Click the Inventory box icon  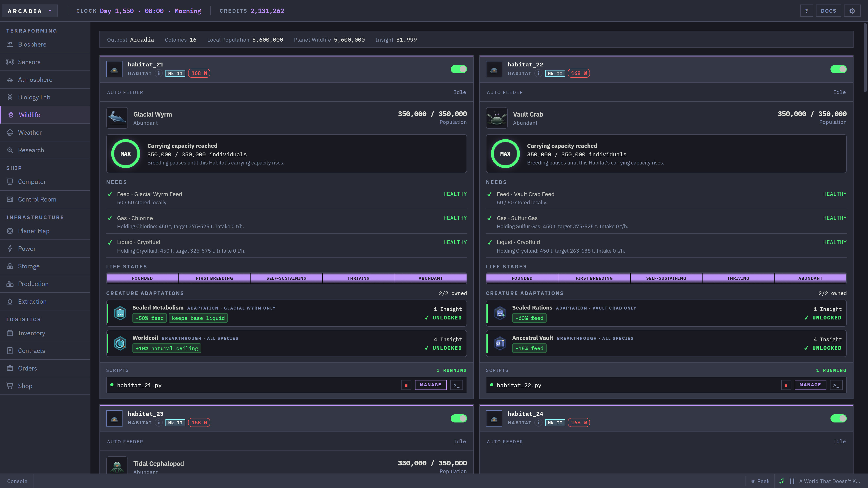(10, 333)
